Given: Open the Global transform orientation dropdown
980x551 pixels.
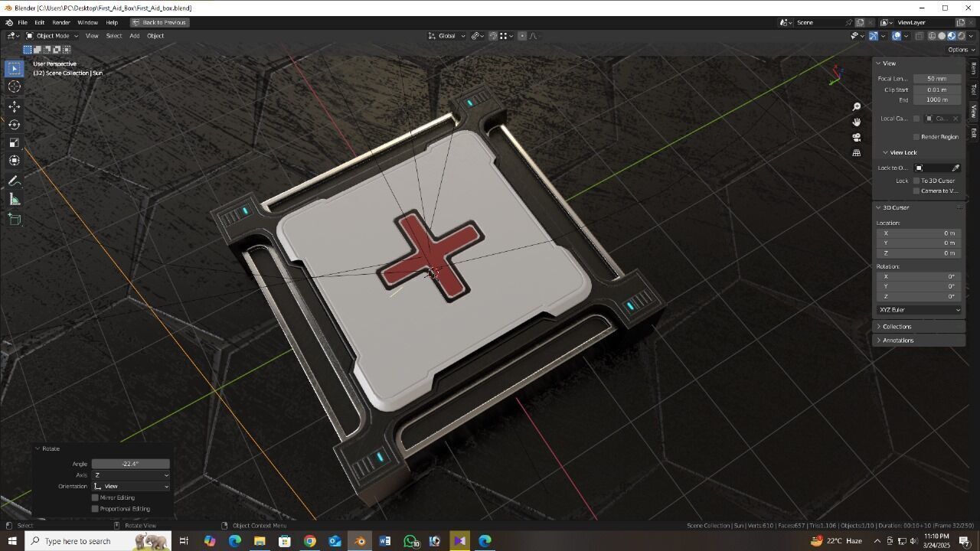Looking at the screenshot, I should (x=446, y=36).
